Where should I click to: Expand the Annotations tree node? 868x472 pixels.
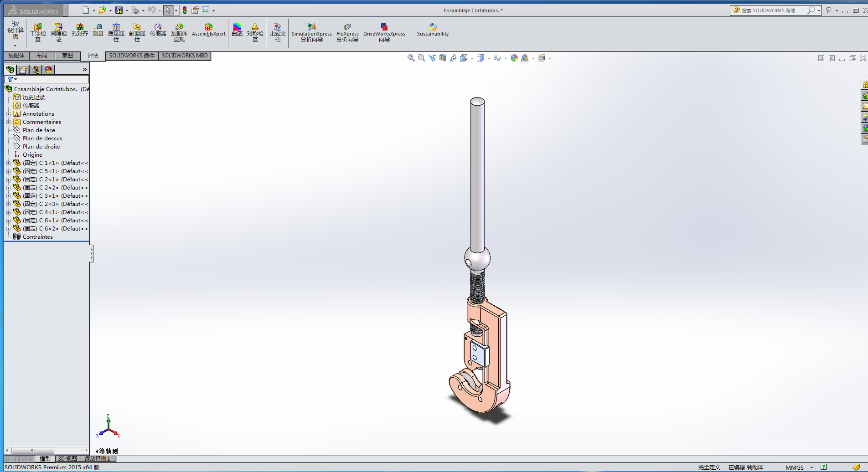[8, 114]
